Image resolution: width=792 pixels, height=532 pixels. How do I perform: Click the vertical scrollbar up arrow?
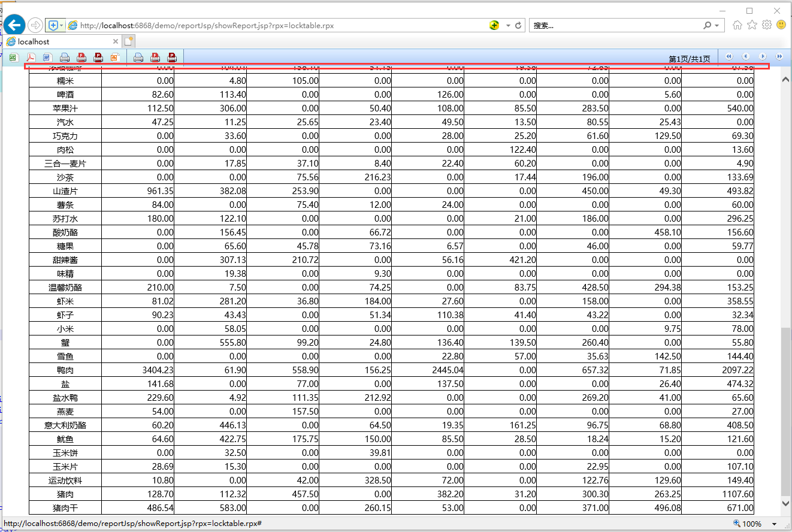785,80
